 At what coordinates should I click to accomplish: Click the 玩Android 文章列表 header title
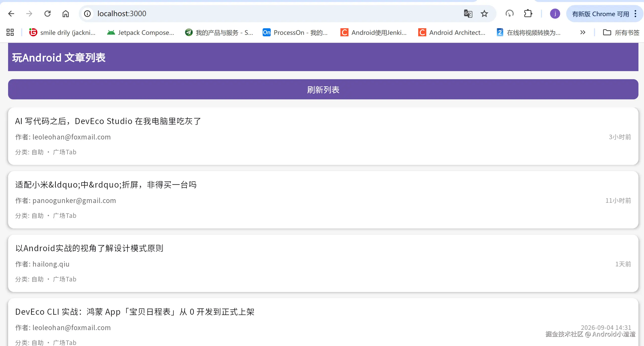[59, 57]
